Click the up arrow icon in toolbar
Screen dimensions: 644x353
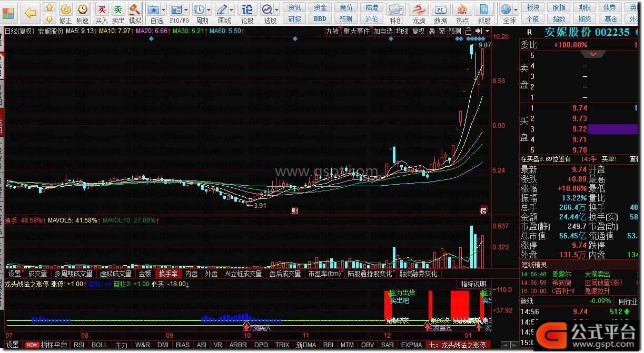[x=49, y=7]
